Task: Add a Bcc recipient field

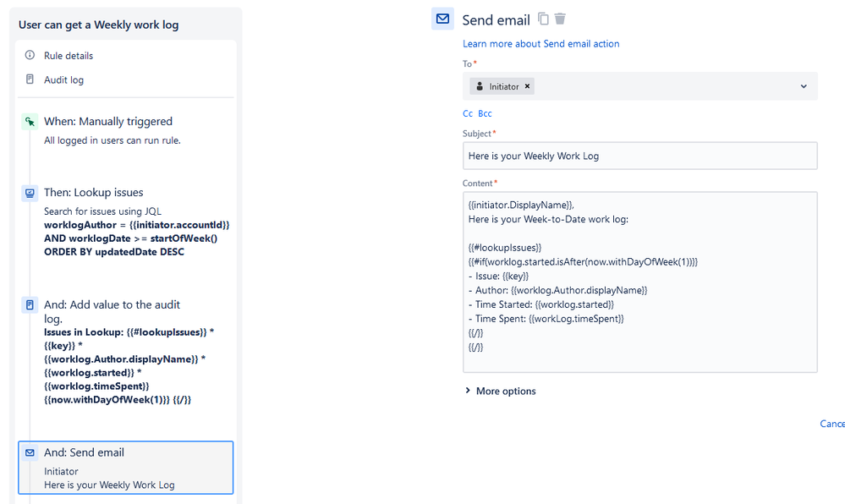Action: pos(484,112)
